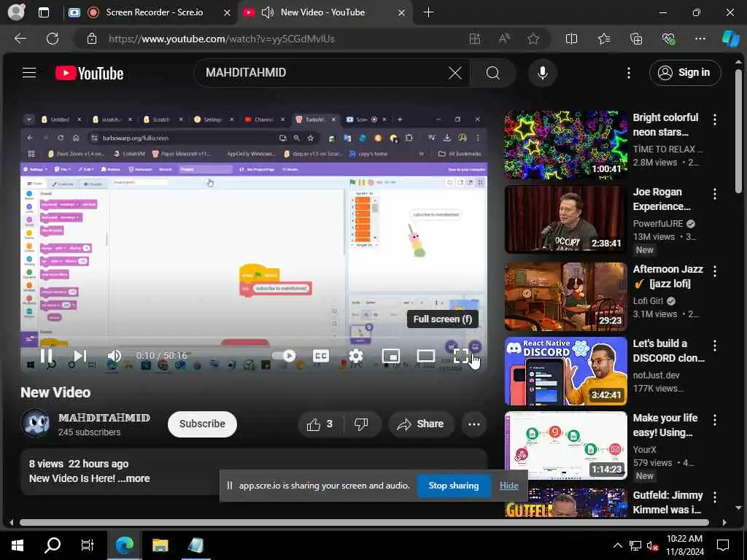Click the Sign in button
747x560 pixels.
(x=685, y=73)
